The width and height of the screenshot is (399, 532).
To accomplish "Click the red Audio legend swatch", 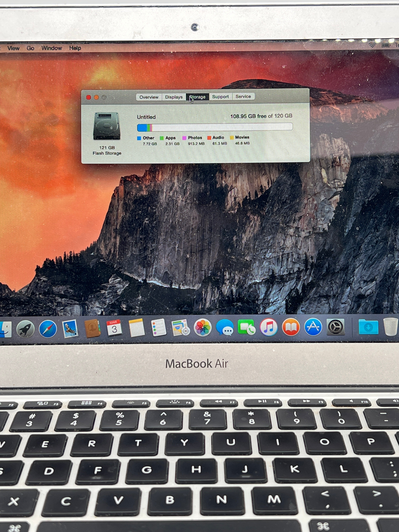I will point(209,138).
